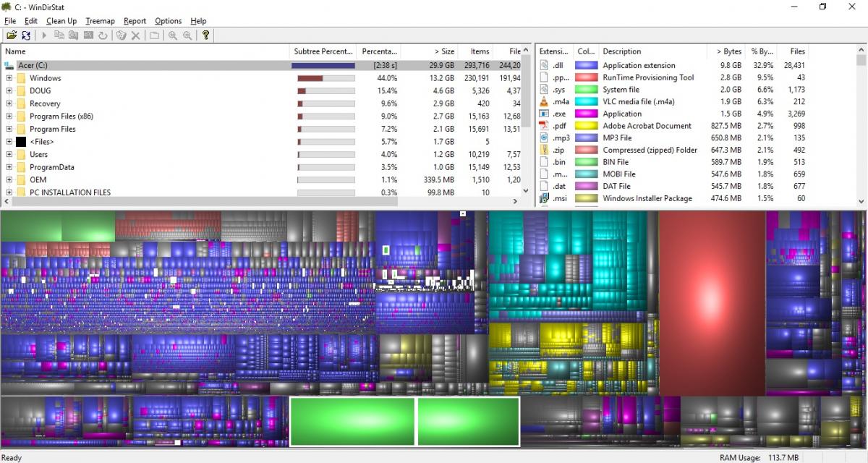
Task: Click the Acer (C:) drive icon
Action: (9, 65)
